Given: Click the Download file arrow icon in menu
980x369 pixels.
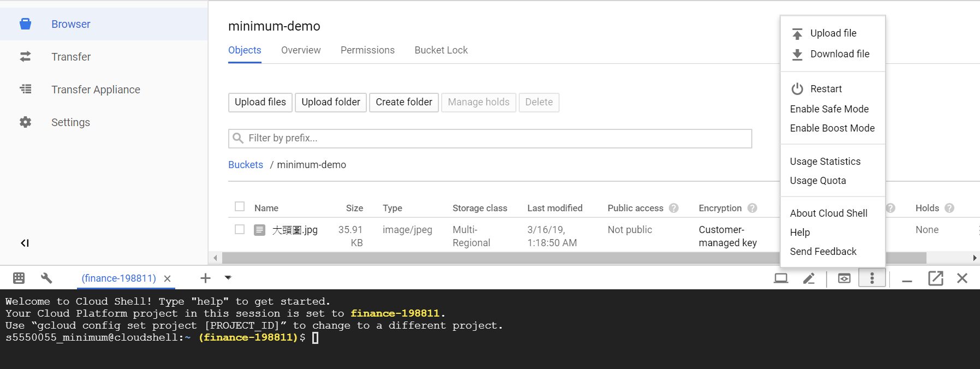Looking at the screenshot, I should 797,55.
